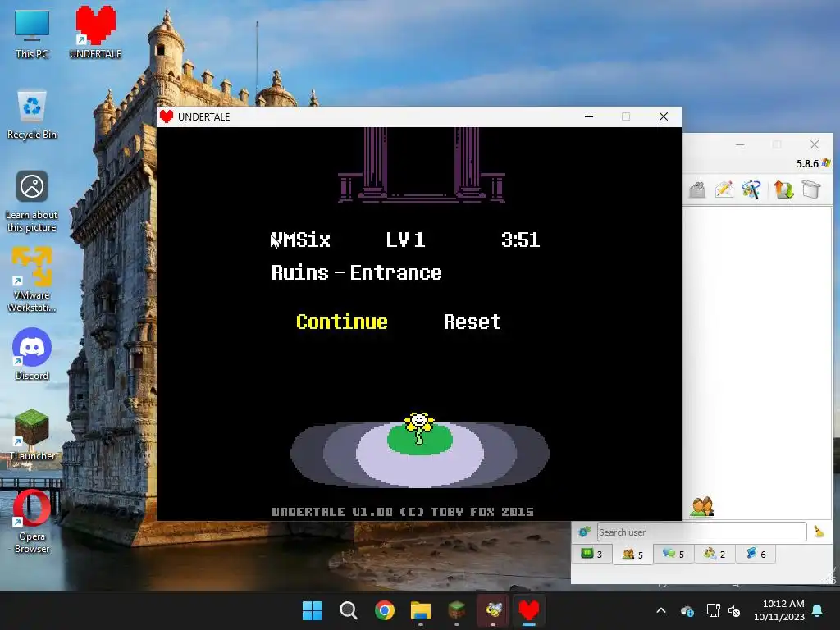Click the 'Ruins - Entrance' location text
This screenshot has width=840, height=630.
coord(356,272)
